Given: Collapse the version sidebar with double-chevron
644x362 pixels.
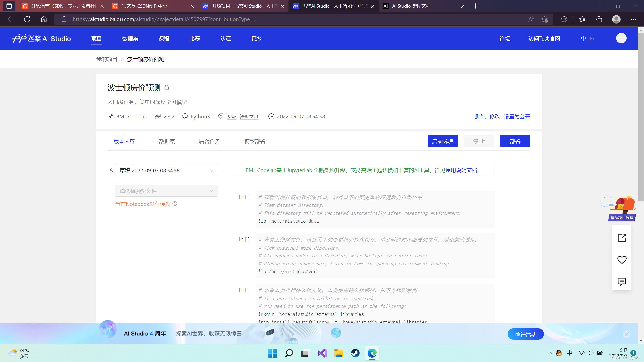Looking at the screenshot, I should click(x=111, y=170).
